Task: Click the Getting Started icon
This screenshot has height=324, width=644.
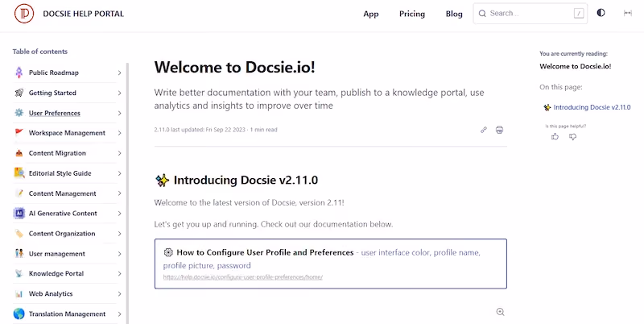Action: [x=19, y=93]
